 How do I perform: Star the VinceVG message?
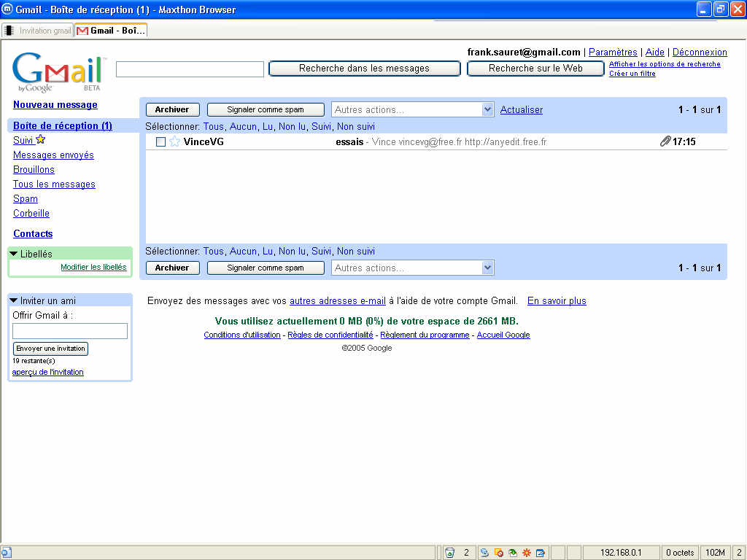[174, 141]
